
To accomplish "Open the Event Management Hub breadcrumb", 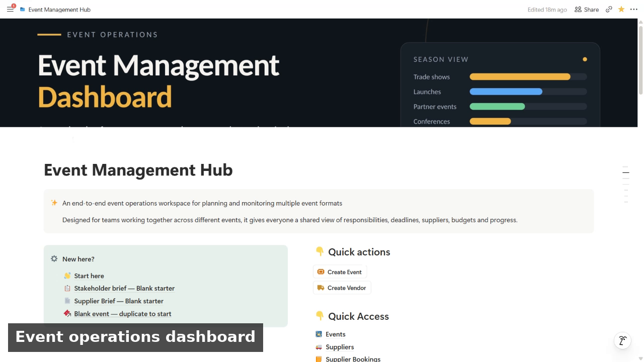I will 55,9.
